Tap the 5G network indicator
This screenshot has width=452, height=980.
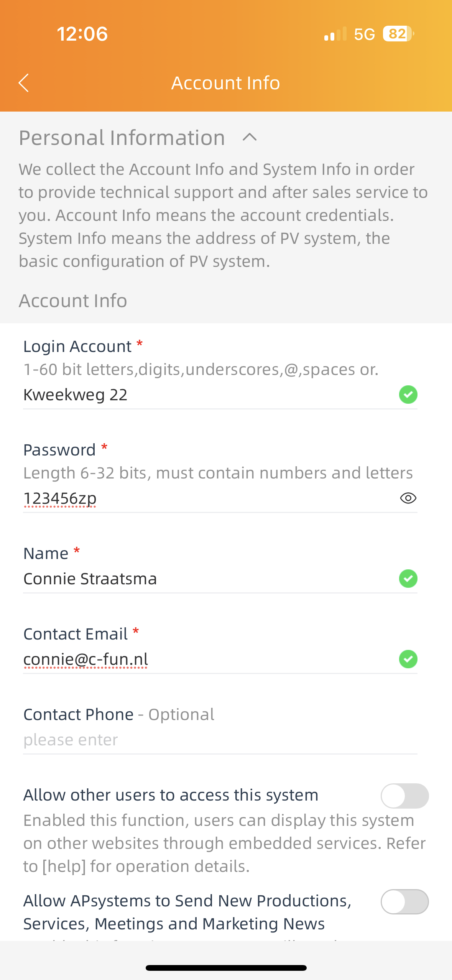[x=365, y=34]
